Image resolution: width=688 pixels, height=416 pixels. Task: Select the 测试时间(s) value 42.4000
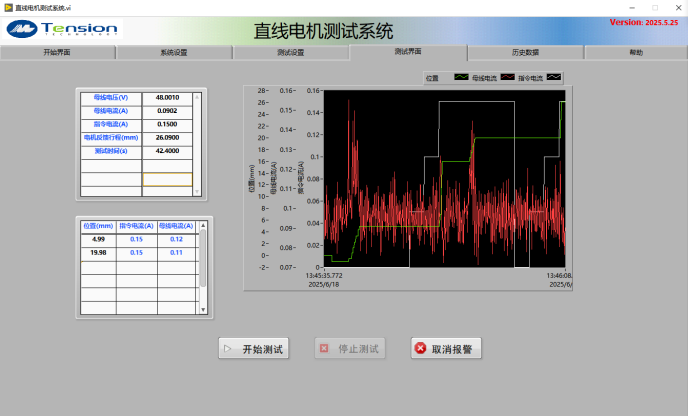[x=166, y=151]
